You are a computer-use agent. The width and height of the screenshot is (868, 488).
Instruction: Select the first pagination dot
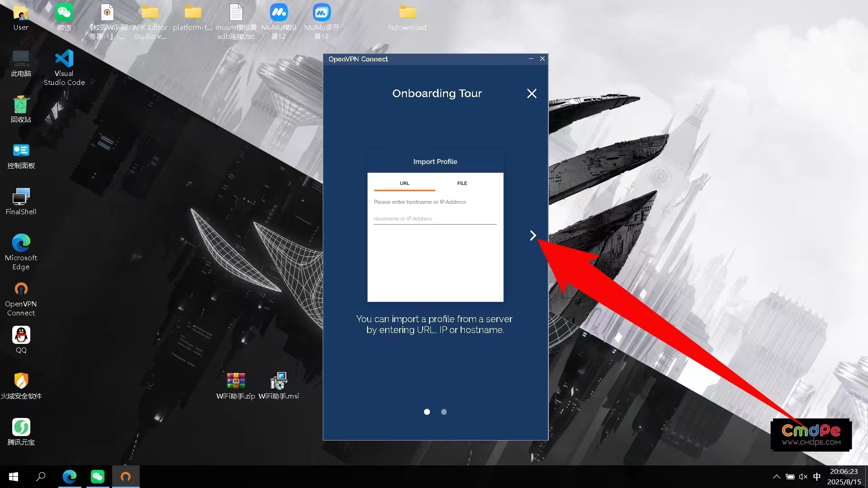pos(427,412)
